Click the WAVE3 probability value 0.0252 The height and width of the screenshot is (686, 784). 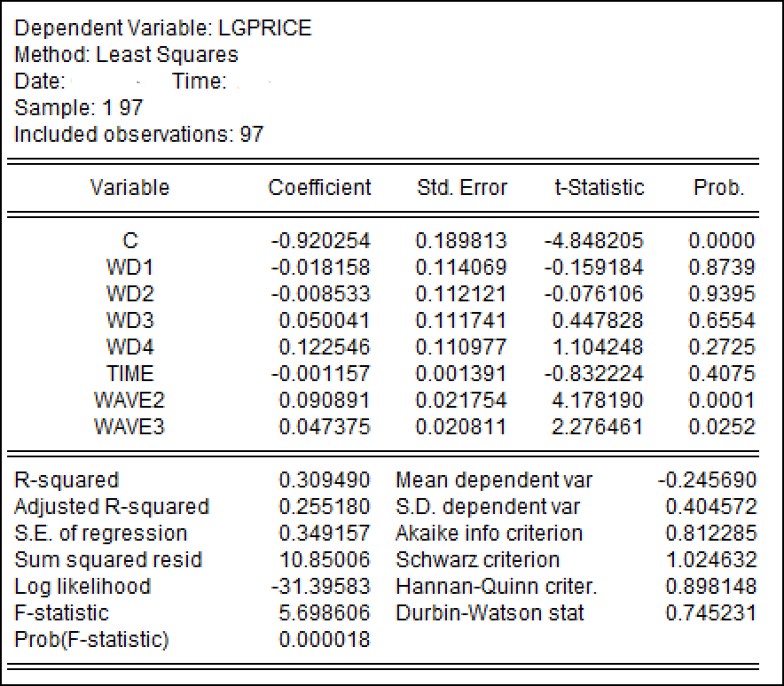point(722,426)
